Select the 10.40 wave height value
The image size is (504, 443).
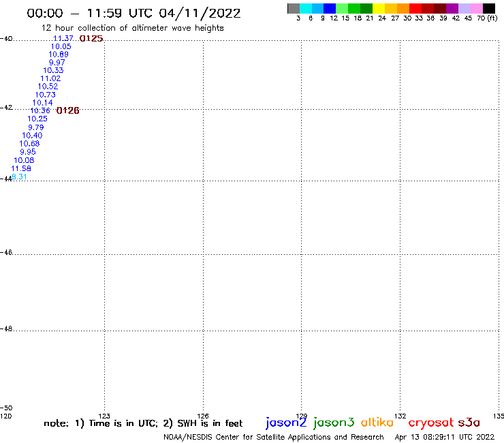point(32,136)
